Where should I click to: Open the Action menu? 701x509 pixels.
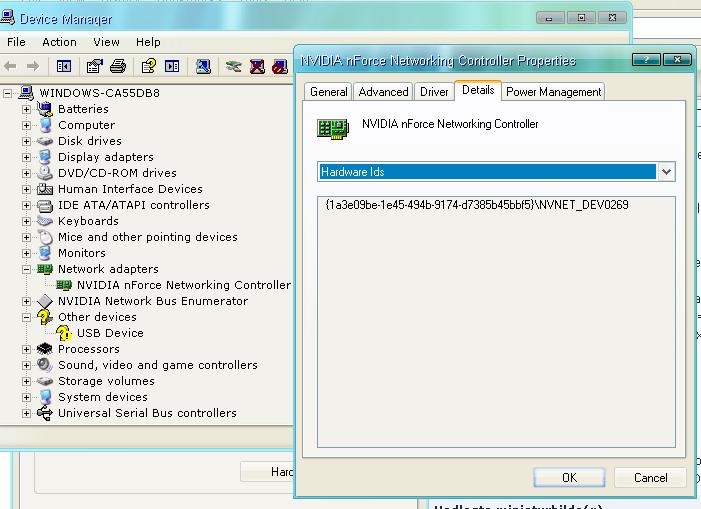[59, 42]
